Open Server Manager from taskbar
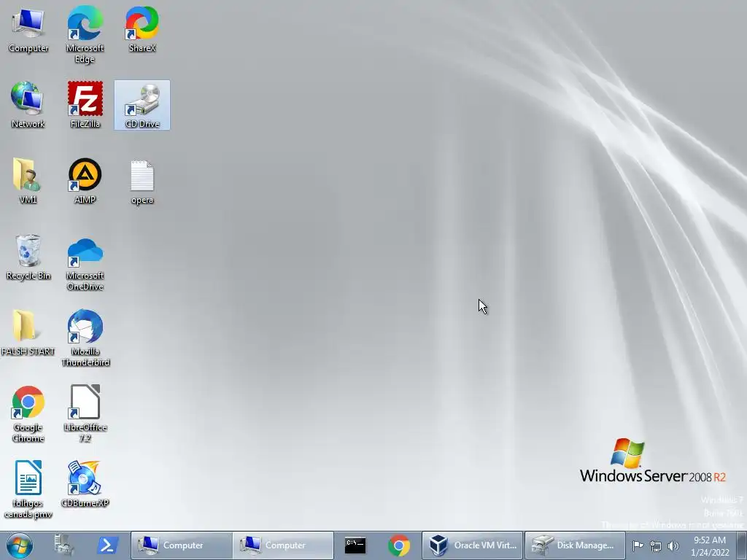The height and width of the screenshot is (560, 747). [x=64, y=545]
